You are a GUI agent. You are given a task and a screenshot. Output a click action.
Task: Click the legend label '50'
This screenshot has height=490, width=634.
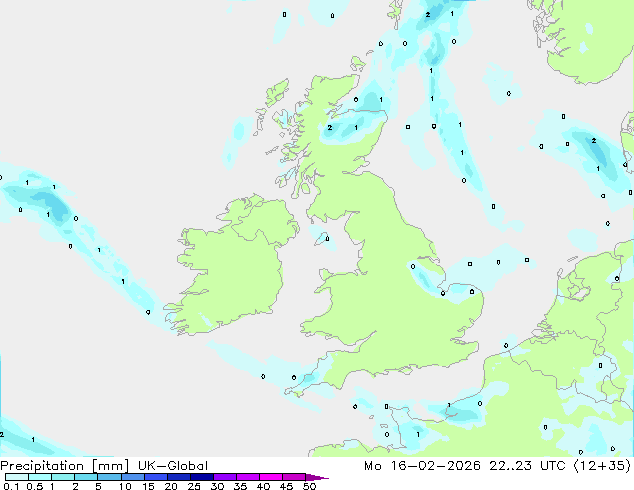point(309,486)
